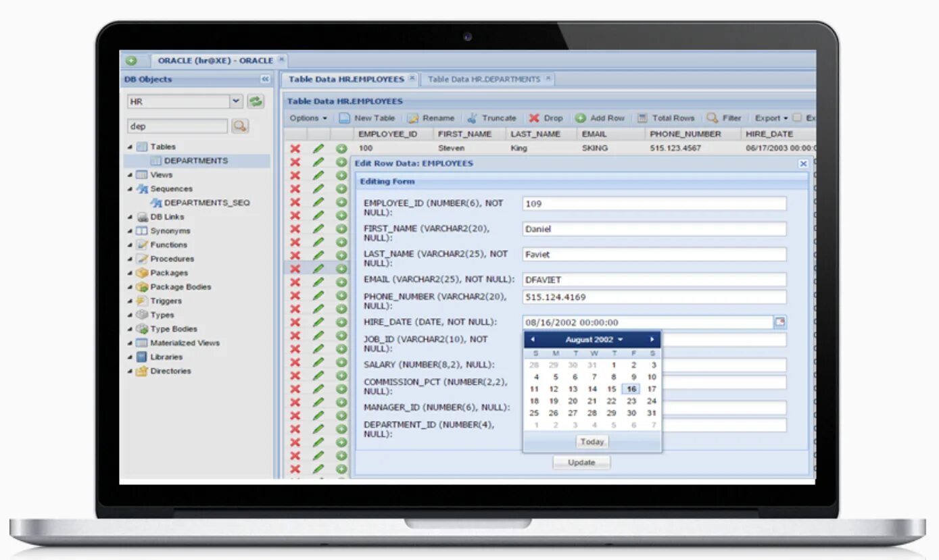Expand the Procedures tree node arrow

(x=130, y=259)
